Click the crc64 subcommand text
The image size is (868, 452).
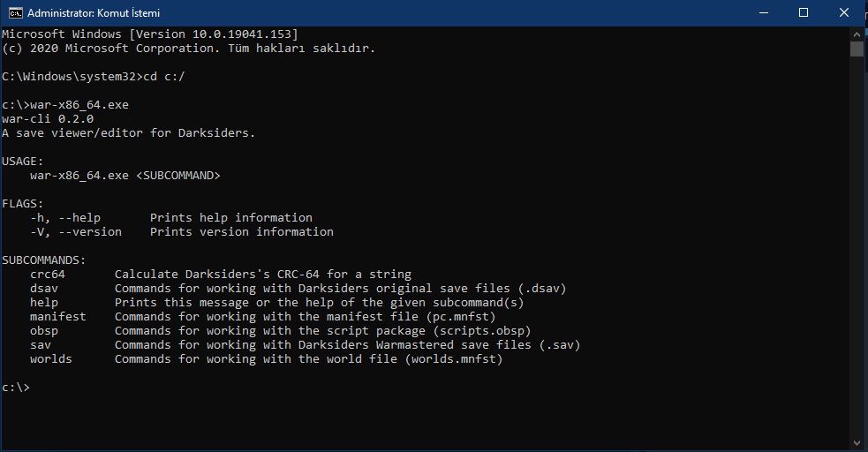pos(48,275)
